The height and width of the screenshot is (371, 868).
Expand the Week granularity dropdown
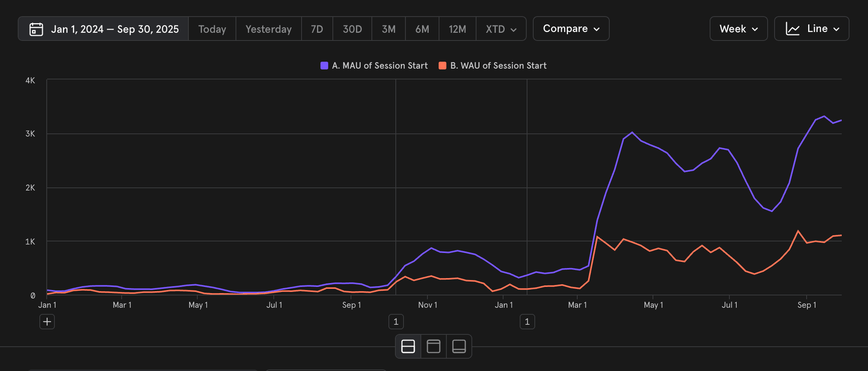738,29
